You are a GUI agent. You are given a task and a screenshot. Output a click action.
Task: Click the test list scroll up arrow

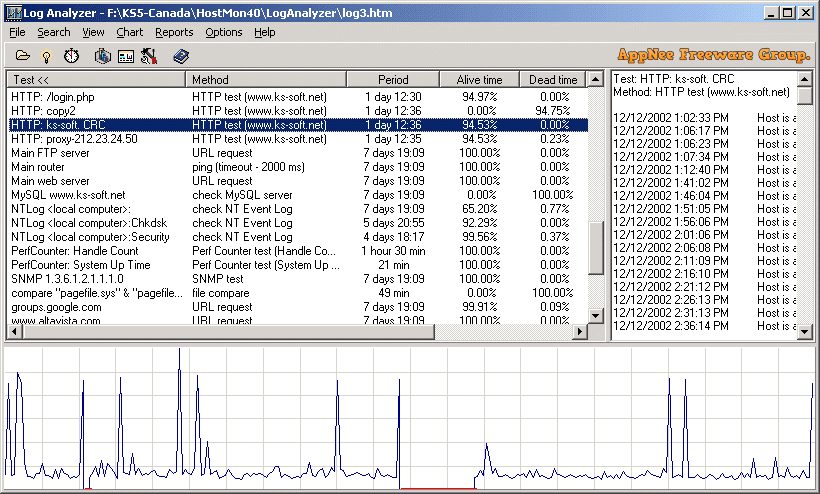click(596, 79)
